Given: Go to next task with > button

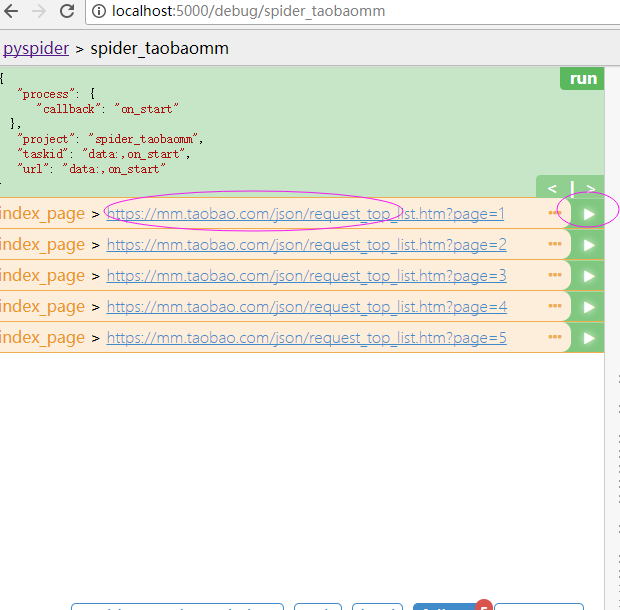Looking at the screenshot, I should [x=590, y=188].
